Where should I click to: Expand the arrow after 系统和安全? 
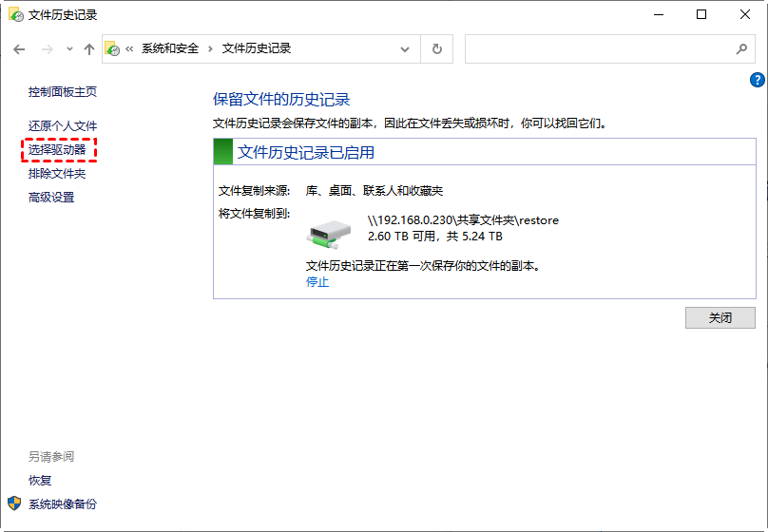(x=210, y=48)
